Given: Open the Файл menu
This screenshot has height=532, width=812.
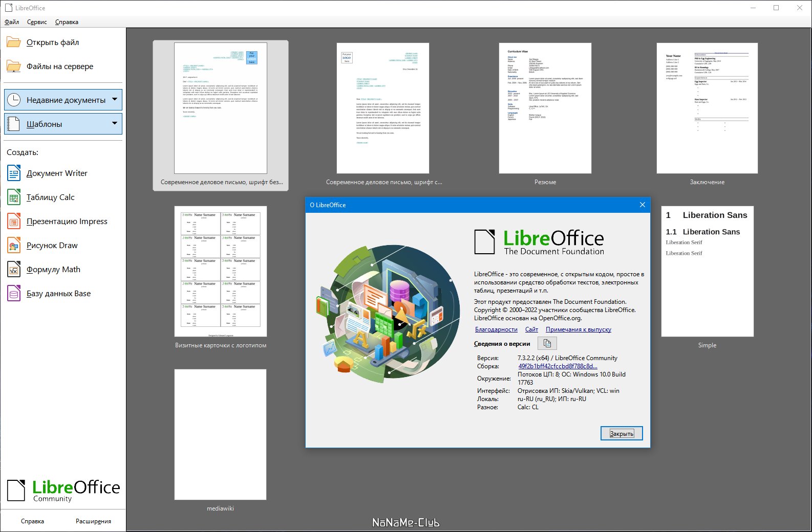Looking at the screenshot, I should [12, 22].
